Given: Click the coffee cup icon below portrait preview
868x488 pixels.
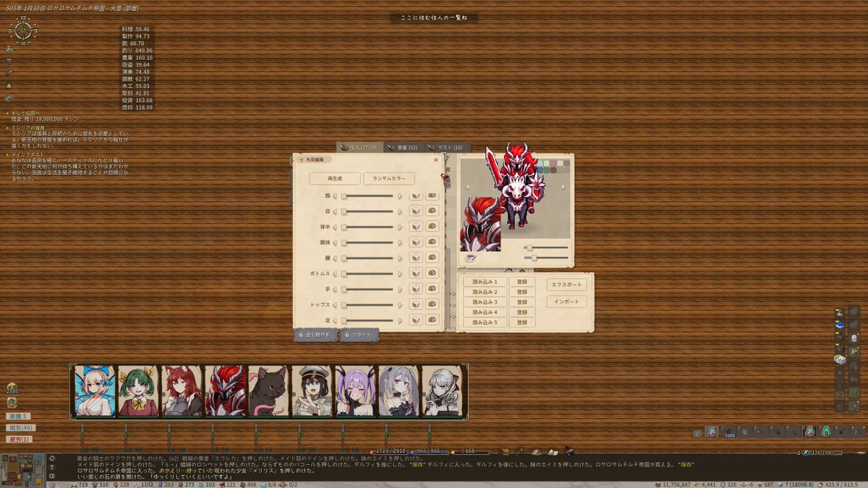Looking at the screenshot, I should point(471,257).
